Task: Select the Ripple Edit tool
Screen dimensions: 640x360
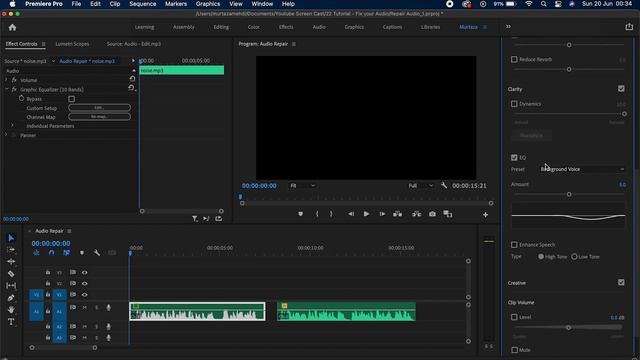Action: click(11, 262)
